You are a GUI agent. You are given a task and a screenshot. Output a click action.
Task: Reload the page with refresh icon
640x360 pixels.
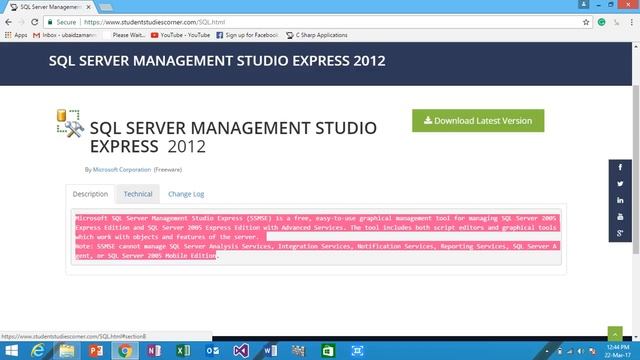coord(35,22)
